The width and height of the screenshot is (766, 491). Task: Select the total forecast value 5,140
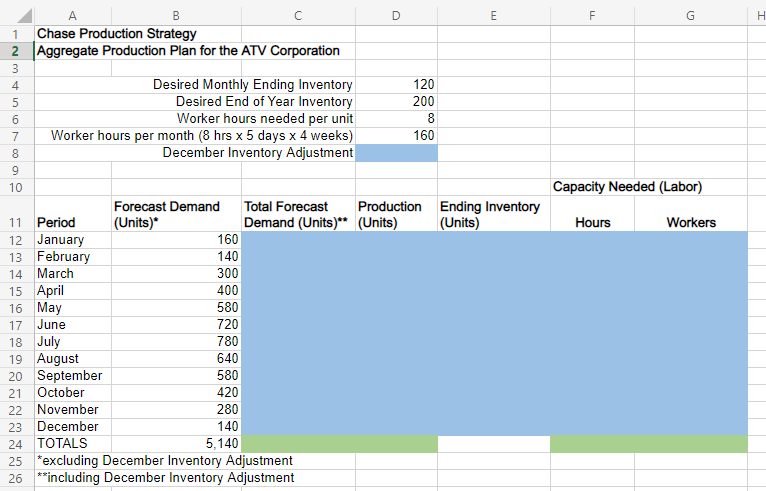coord(176,444)
